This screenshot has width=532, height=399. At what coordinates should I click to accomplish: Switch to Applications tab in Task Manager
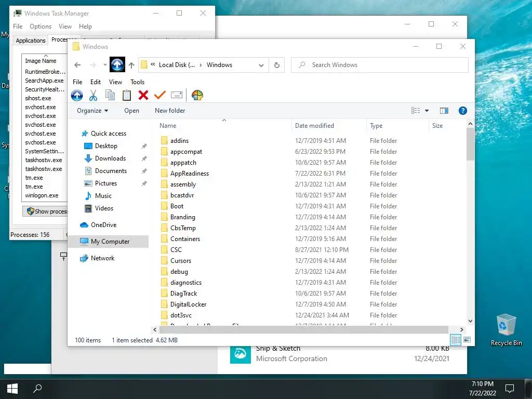(x=31, y=41)
